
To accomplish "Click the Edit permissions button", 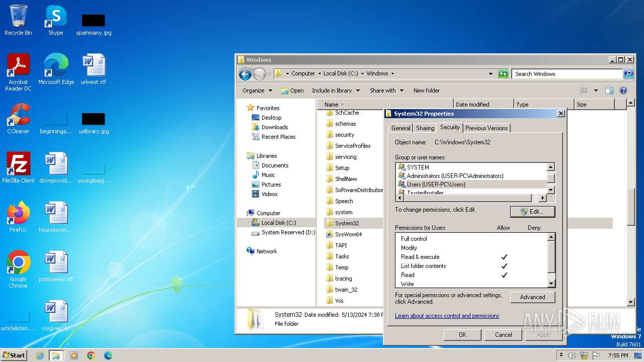I will (532, 212).
